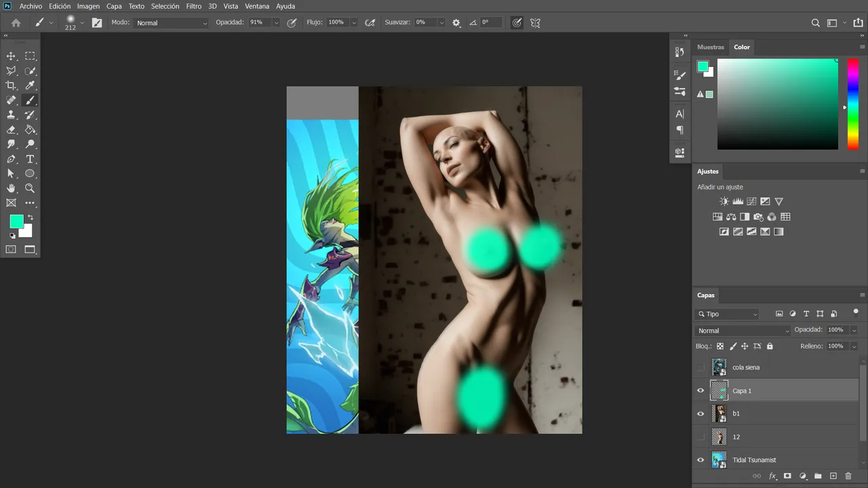Show the layer named 12
This screenshot has height=488, width=868.
pyautogui.click(x=701, y=437)
